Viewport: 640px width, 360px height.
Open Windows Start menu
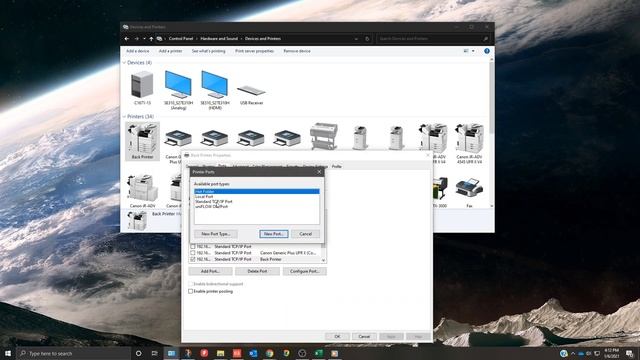pyautogui.click(x=8, y=353)
